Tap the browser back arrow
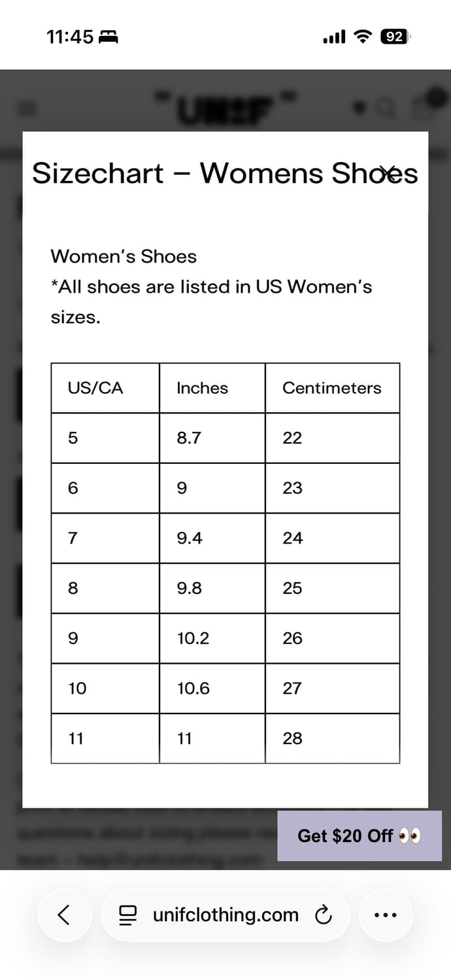Image resolution: width=451 pixels, height=980 pixels. pos(64,915)
